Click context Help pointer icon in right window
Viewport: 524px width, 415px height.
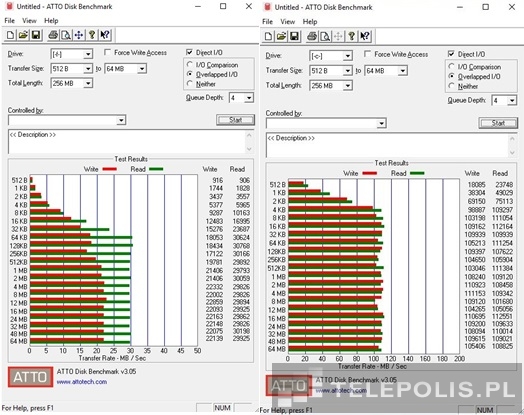tap(365, 36)
